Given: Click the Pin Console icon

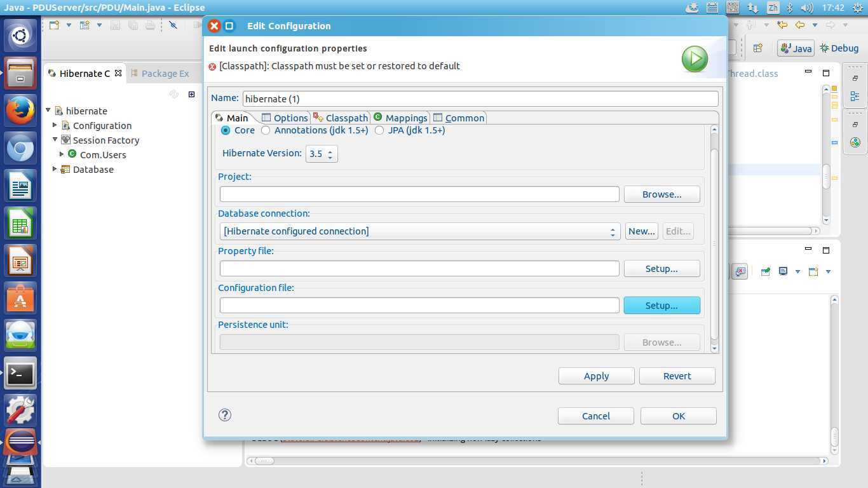Looking at the screenshot, I should click(x=766, y=271).
